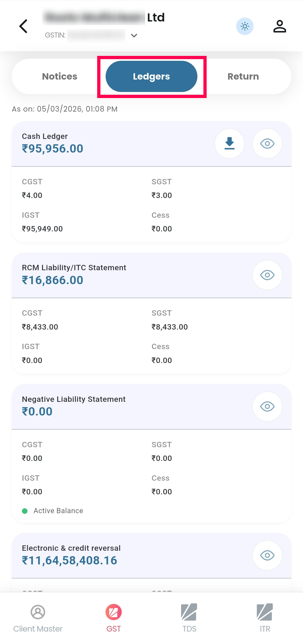303x644 pixels.
Task: Click the RCM Liability total ₹16,866.00
Action: point(53,280)
